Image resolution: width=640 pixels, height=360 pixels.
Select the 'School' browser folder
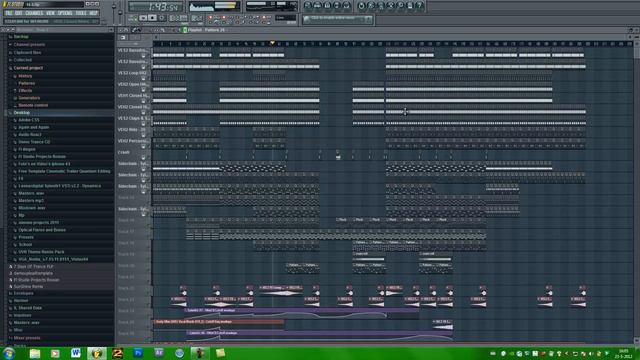25,244
